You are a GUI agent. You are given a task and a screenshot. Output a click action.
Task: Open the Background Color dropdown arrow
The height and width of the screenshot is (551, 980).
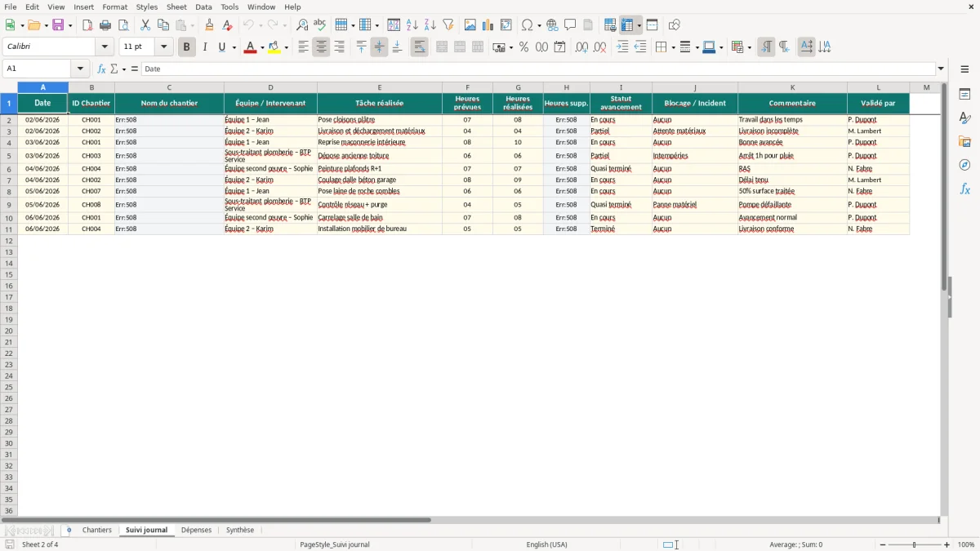point(286,47)
